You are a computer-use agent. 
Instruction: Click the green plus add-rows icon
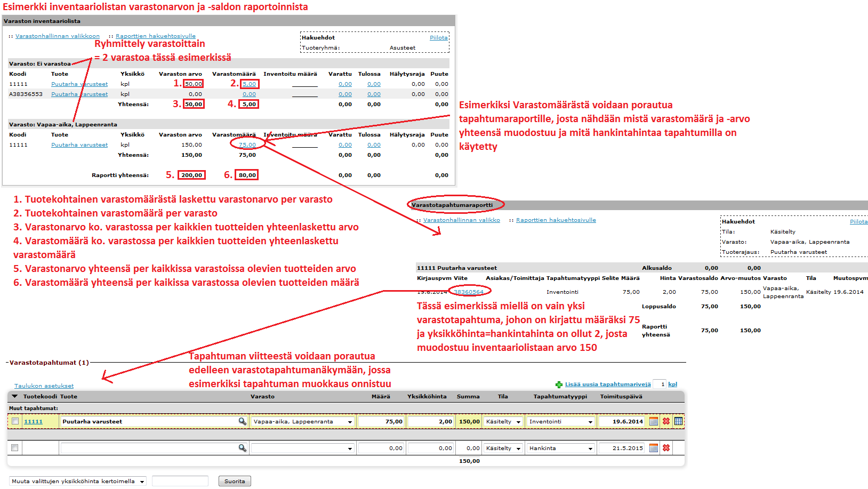pyautogui.click(x=559, y=384)
